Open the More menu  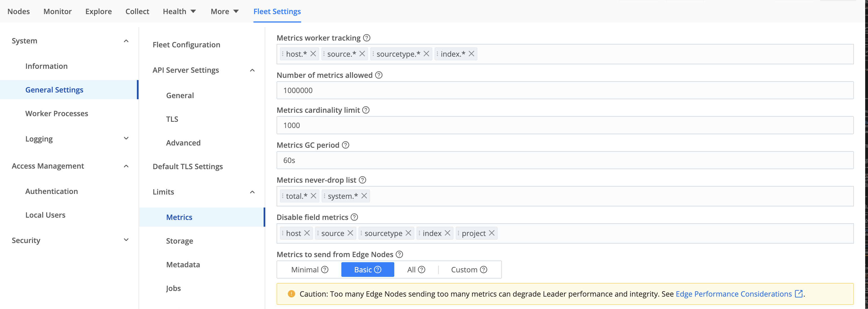point(224,11)
